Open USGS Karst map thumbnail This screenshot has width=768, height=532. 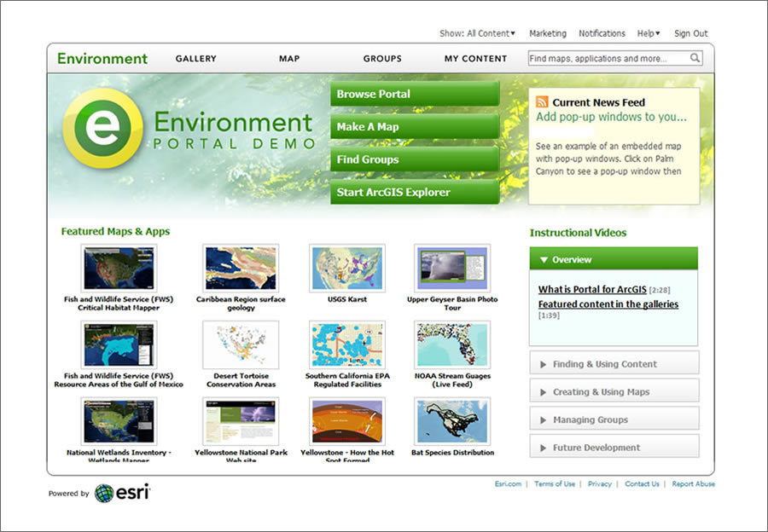pyautogui.click(x=347, y=269)
